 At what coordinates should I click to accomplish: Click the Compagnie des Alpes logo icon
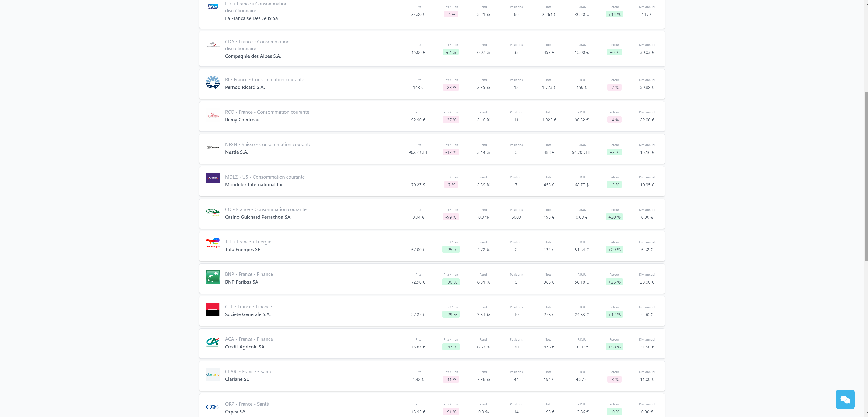[213, 44]
